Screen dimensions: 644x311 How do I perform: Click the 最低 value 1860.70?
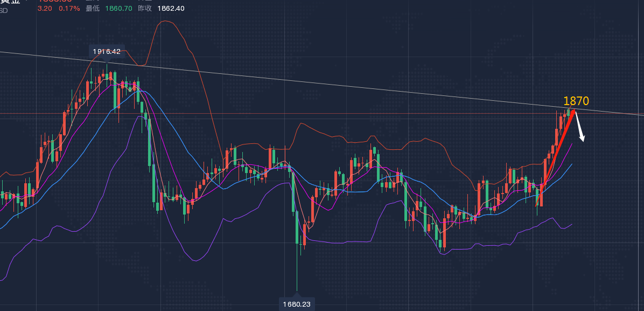pos(118,8)
